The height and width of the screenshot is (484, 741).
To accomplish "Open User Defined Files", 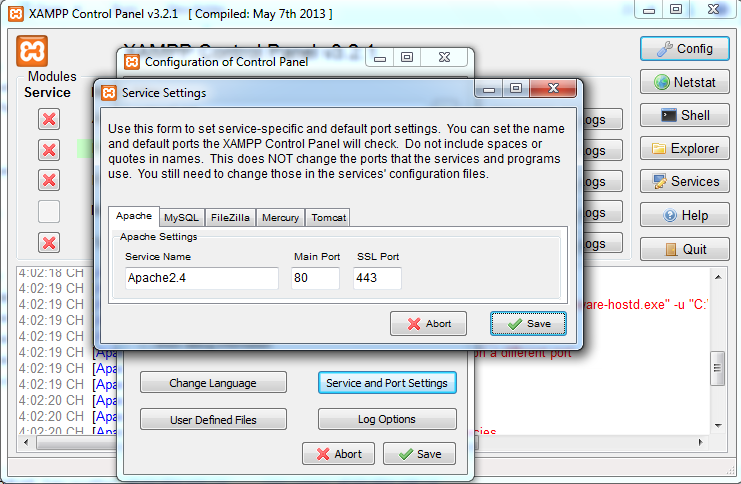I will click(213, 419).
